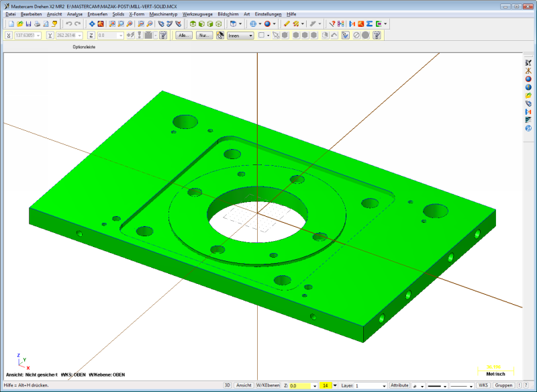Open the color swatch dropdown arrow

point(335,386)
